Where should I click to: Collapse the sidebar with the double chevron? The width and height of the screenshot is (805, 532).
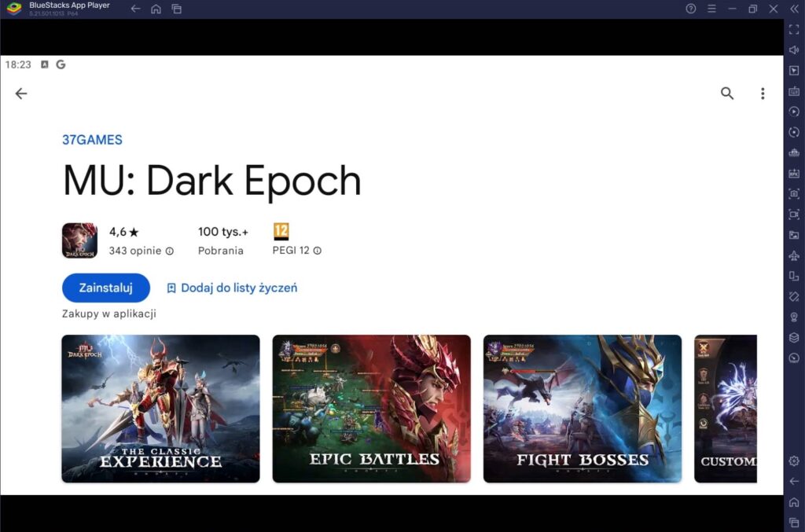793,9
